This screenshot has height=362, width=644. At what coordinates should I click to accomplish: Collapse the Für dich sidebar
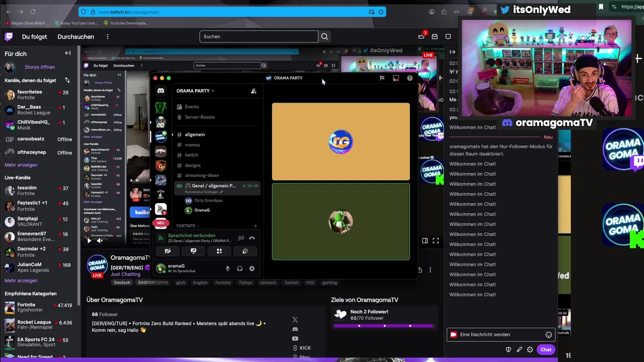67,53
